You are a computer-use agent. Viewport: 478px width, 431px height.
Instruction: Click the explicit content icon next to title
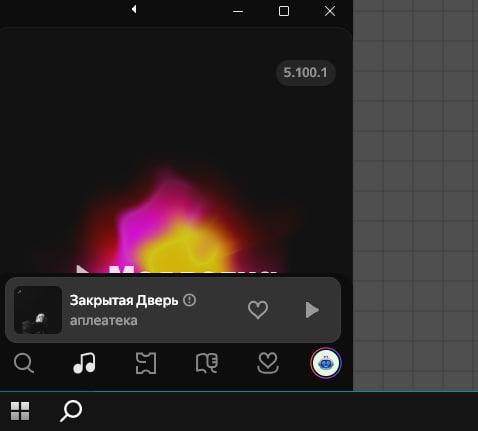(189, 300)
